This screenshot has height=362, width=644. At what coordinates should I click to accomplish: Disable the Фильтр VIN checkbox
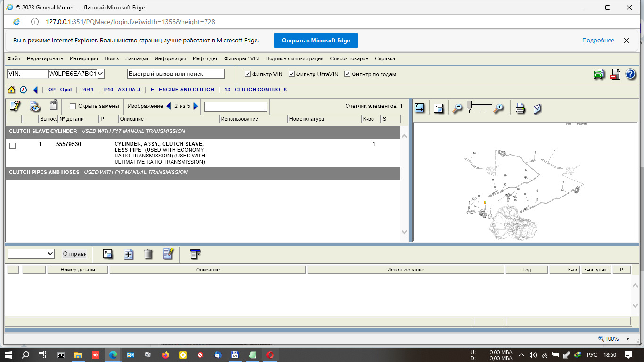pos(248,74)
